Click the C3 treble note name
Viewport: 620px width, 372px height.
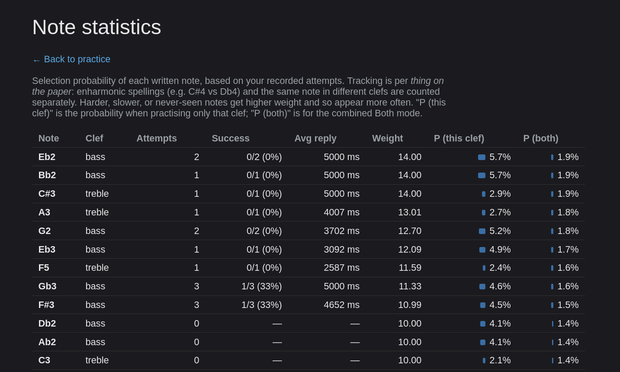point(44,360)
